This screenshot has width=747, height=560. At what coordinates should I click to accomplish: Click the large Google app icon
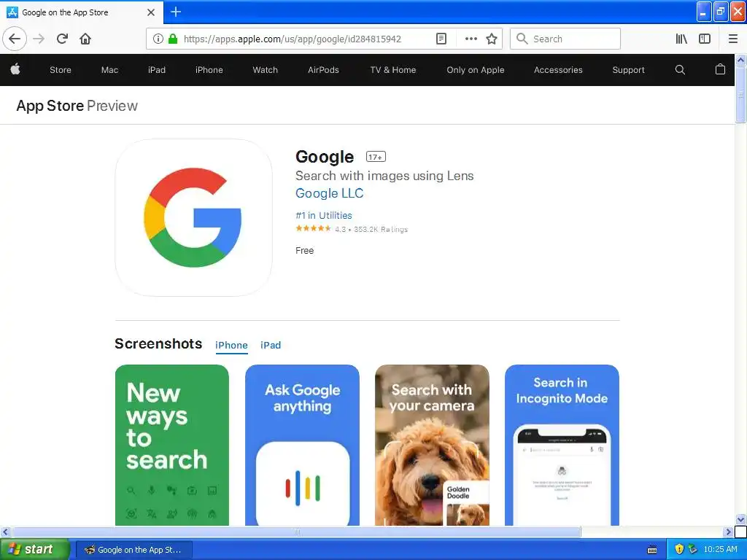coord(193,217)
